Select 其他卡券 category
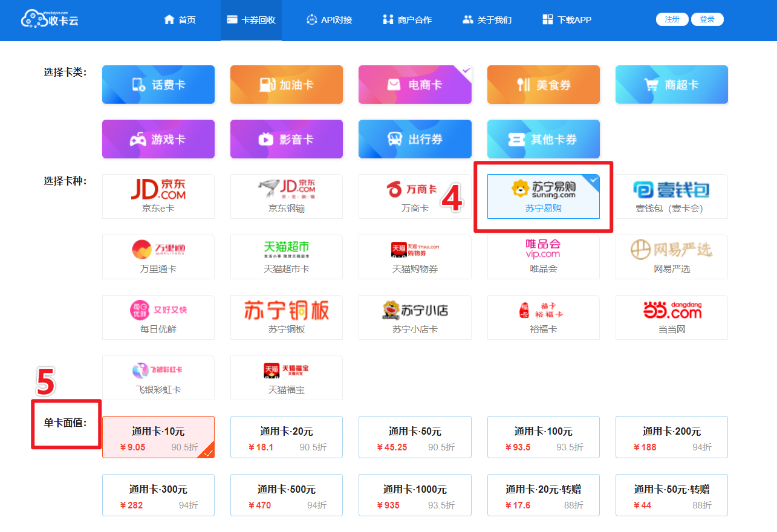 544,139
